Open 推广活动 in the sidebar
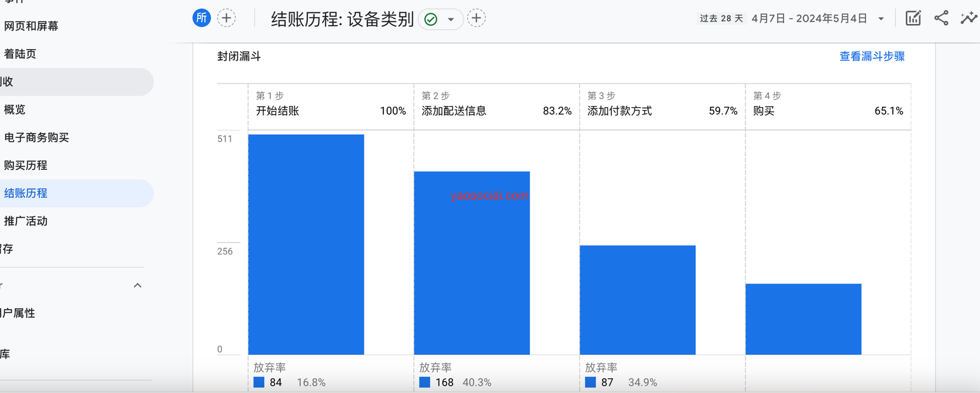This screenshot has width=980, height=393. pos(26,221)
